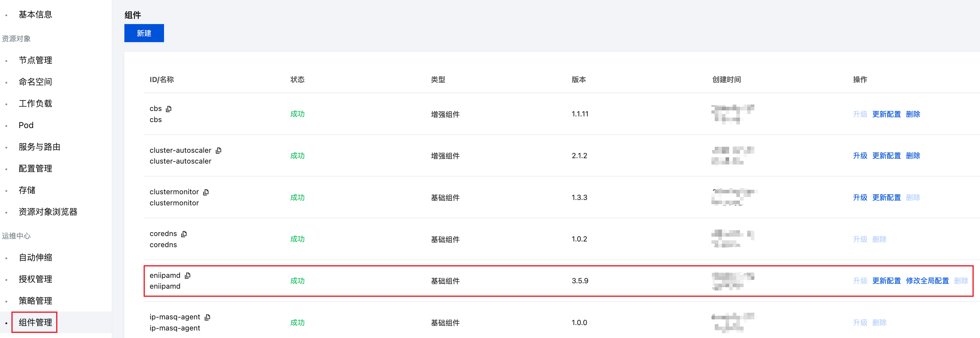Delete the cbs component

coord(913,114)
